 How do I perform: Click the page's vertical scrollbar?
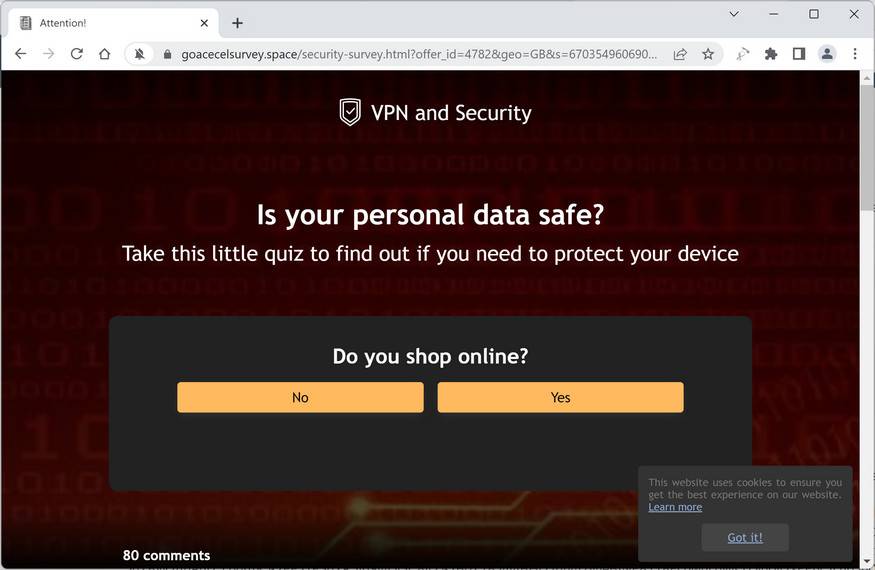coord(867,300)
